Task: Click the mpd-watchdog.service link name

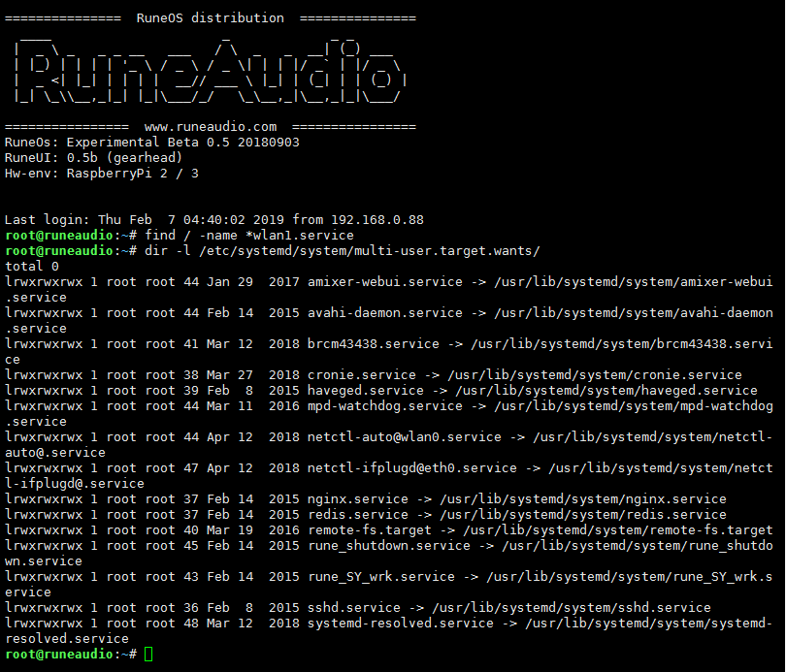Action: coord(385,406)
